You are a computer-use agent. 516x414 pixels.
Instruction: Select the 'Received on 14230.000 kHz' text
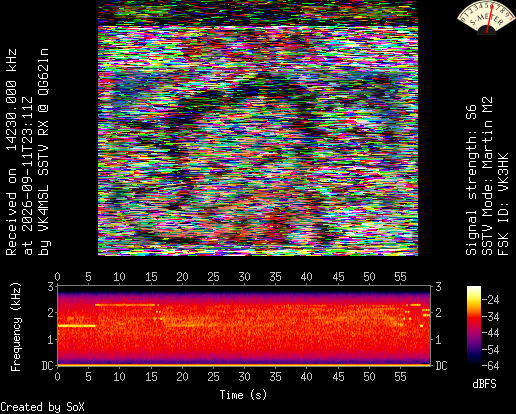(11, 152)
